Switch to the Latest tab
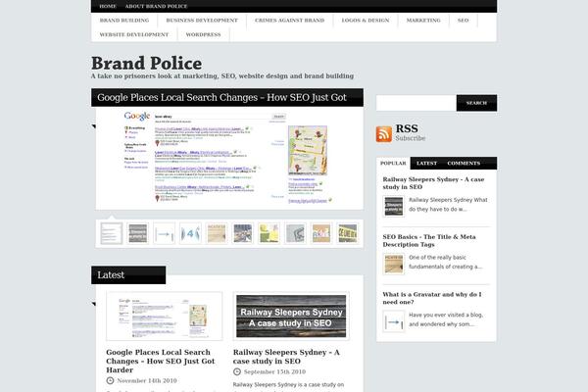This screenshot has width=588, height=392. point(426,164)
